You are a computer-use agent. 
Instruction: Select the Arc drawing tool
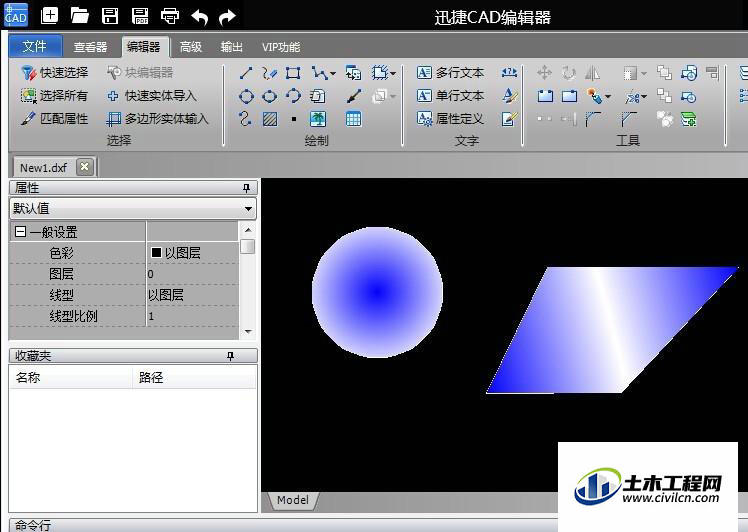tap(293, 96)
